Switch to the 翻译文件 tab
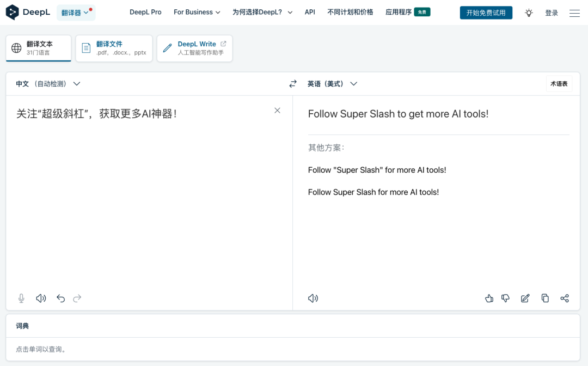This screenshot has height=366, width=588. [x=114, y=48]
